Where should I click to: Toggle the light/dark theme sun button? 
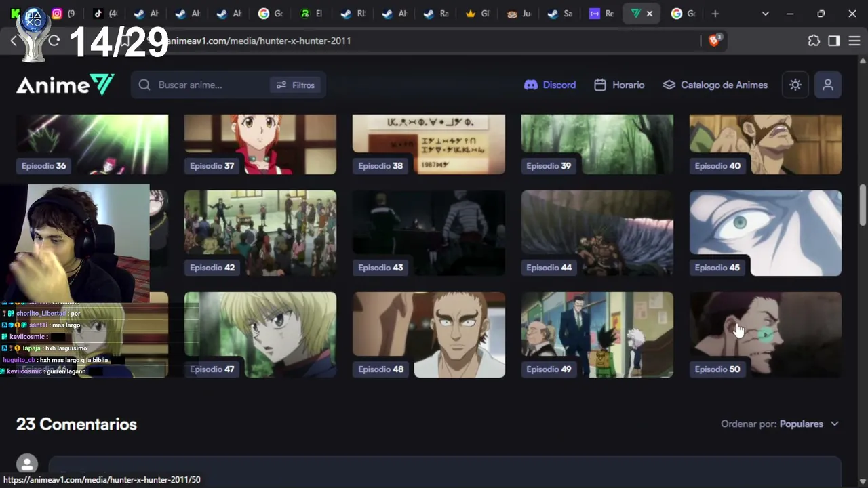[795, 85]
